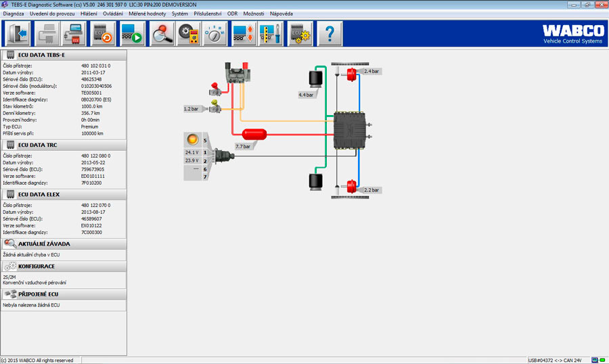Open the ECU settings gears icon
This screenshot has width=609, height=364.
click(x=300, y=34)
